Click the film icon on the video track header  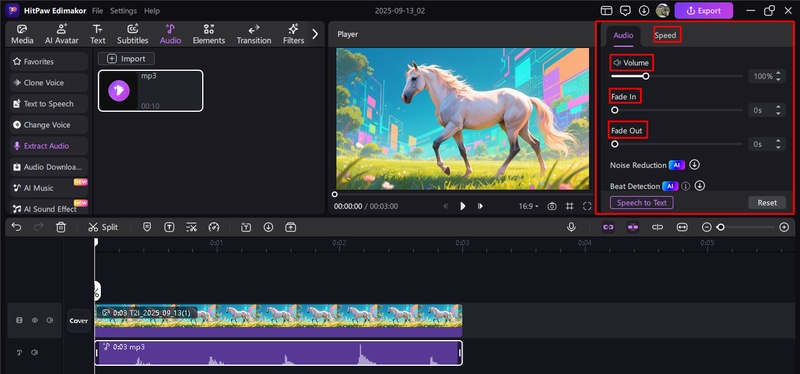click(x=19, y=320)
